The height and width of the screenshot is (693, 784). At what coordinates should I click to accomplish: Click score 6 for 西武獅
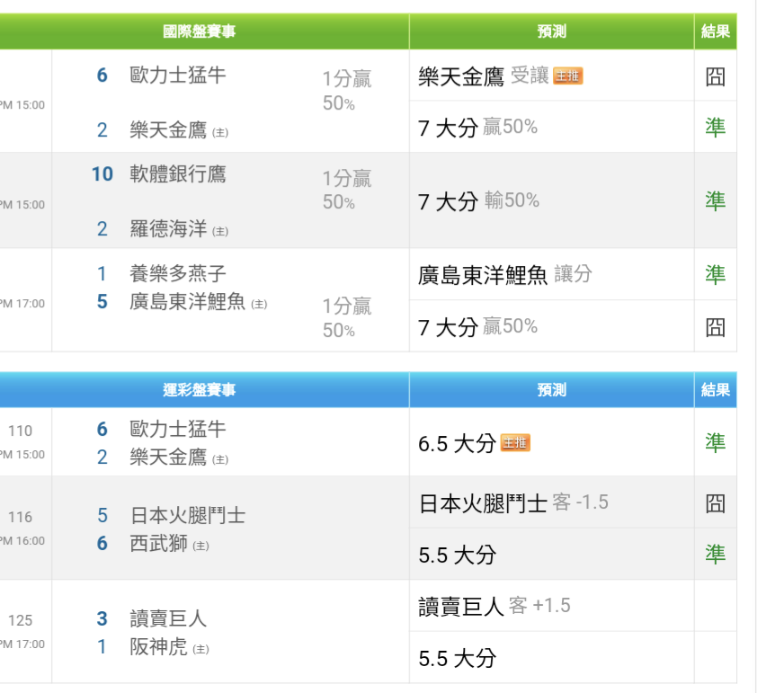pyautogui.click(x=102, y=543)
